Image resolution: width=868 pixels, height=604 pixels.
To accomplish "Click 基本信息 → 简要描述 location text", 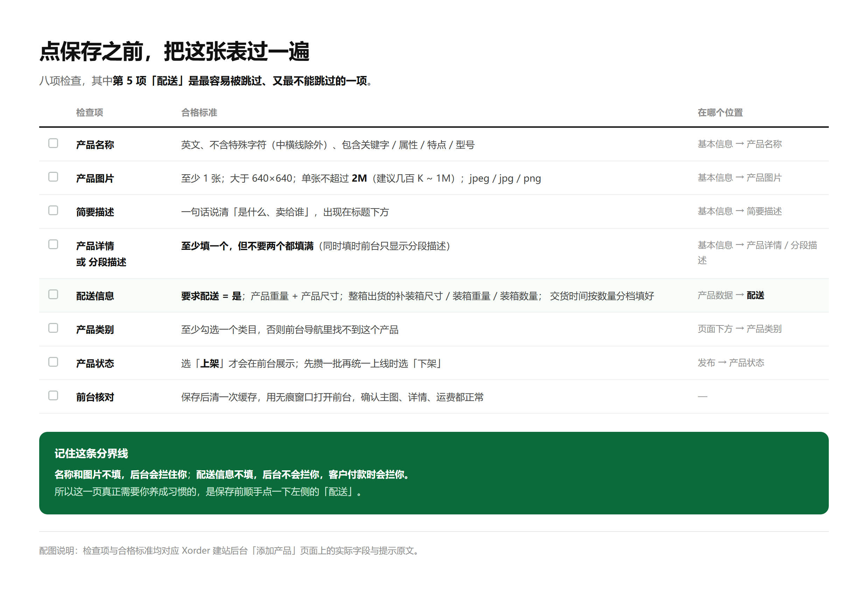I will [740, 211].
